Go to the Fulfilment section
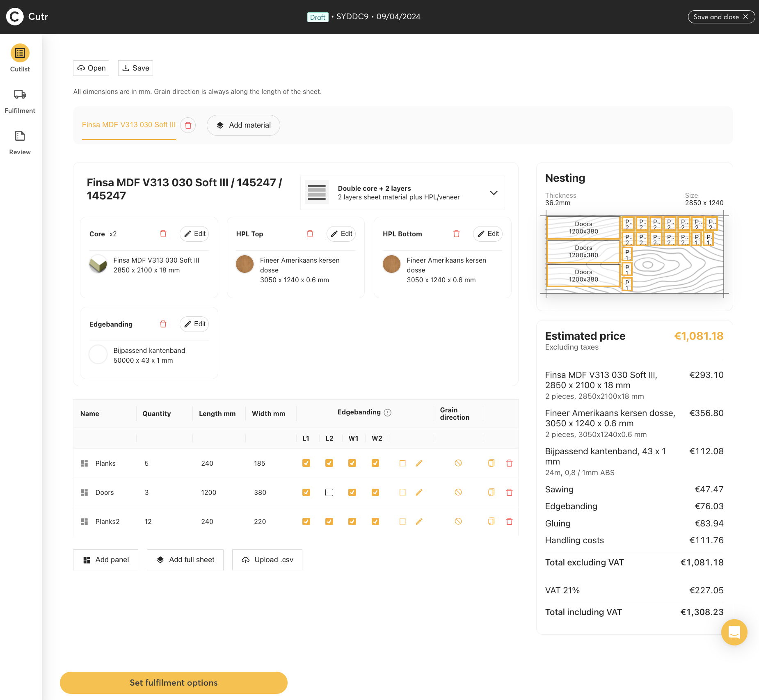This screenshot has height=700, width=759. pos(20,101)
